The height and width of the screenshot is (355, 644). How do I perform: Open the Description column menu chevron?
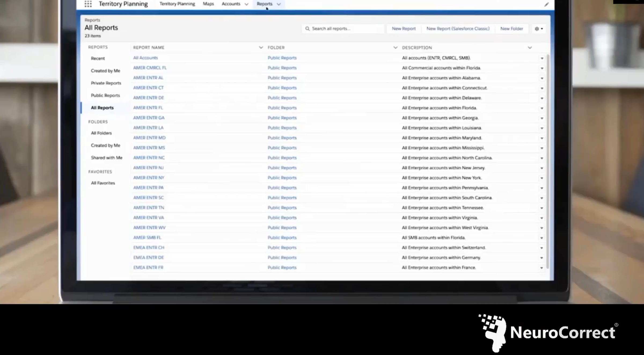pos(530,48)
